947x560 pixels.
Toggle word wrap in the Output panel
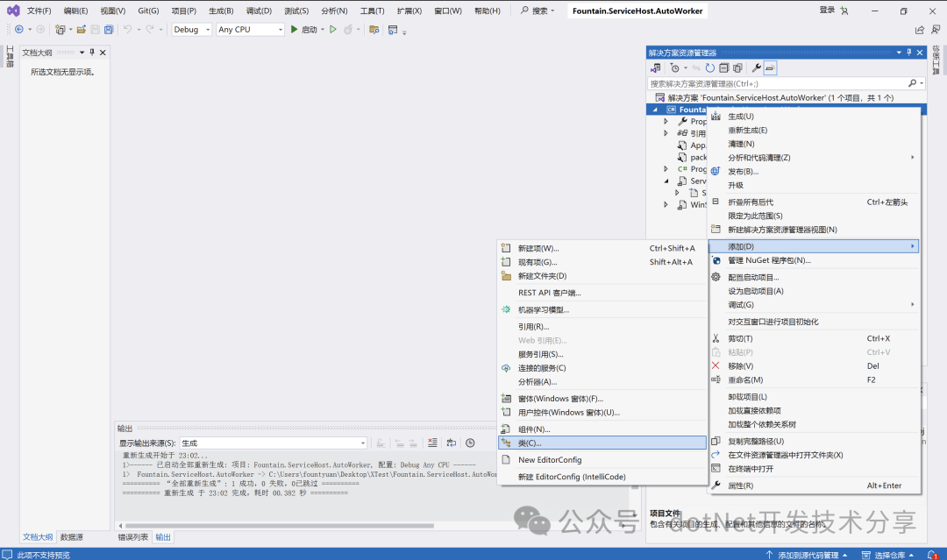tap(452, 443)
